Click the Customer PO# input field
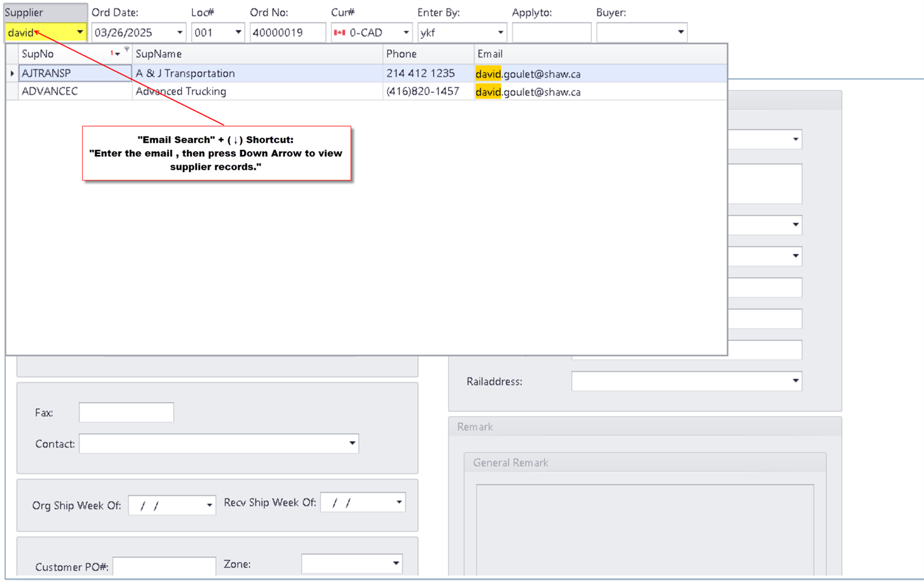The image size is (924, 581). tap(164, 565)
